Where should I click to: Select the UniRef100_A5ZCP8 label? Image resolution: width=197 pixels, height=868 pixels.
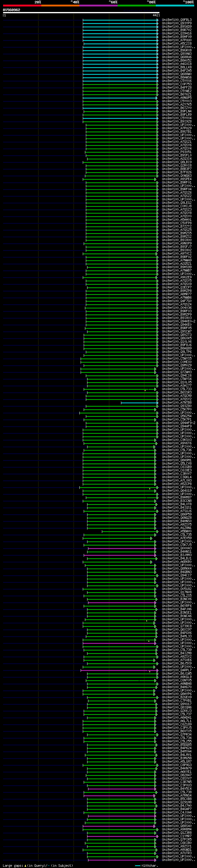click(177, 484)
